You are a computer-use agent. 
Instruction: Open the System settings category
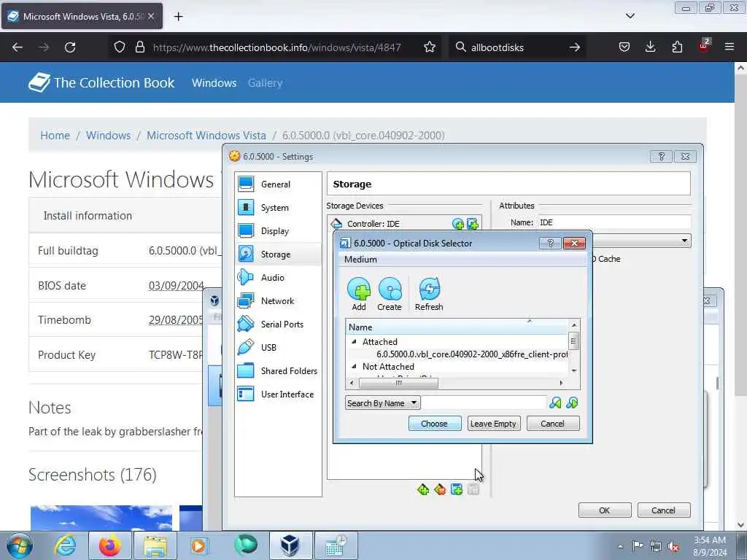click(x=278, y=208)
